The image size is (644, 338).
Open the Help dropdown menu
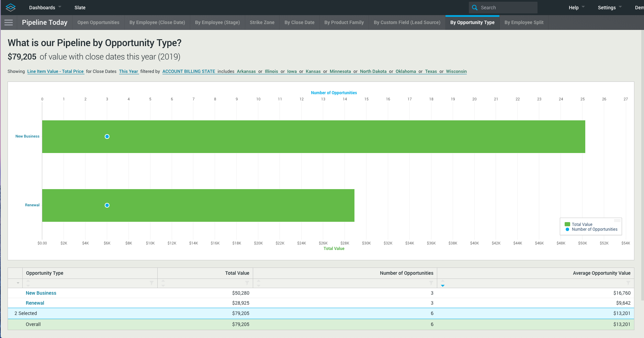click(x=576, y=8)
